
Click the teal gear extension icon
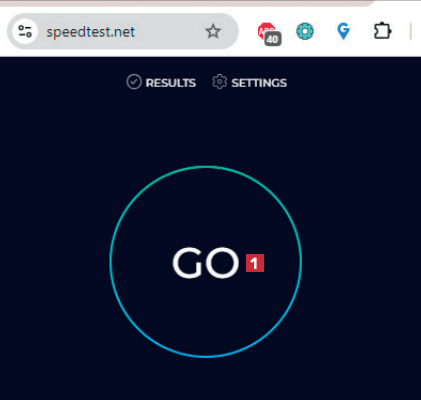point(305,31)
